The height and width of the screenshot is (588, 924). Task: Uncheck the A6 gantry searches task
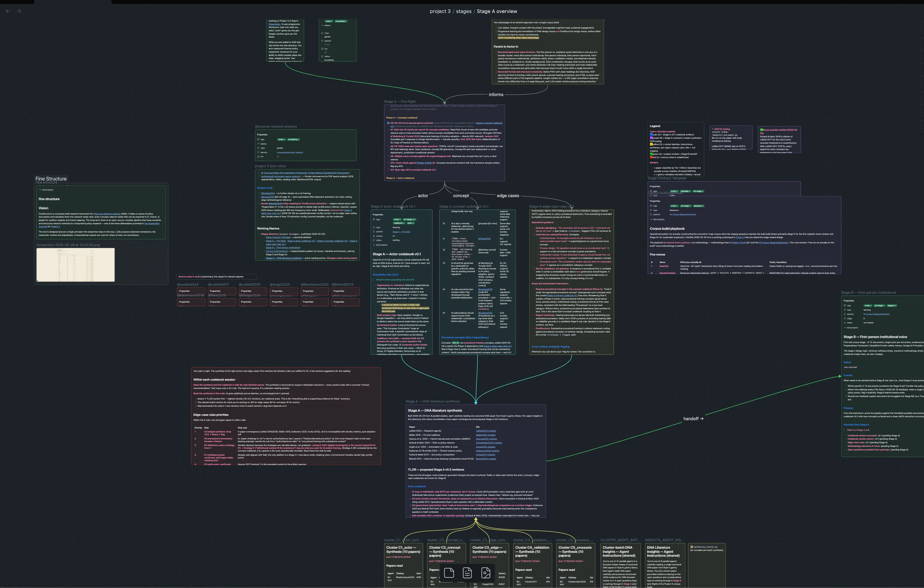[x=388, y=123]
